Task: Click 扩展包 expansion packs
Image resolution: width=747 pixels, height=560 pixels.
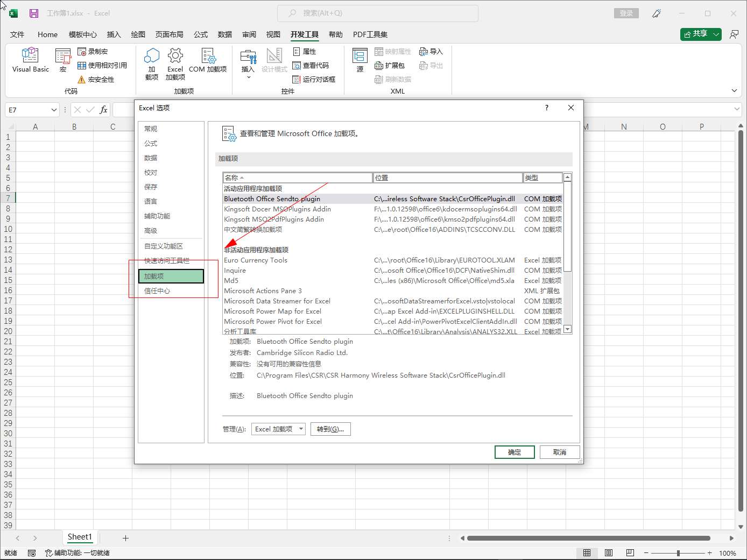Action: (x=390, y=66)
